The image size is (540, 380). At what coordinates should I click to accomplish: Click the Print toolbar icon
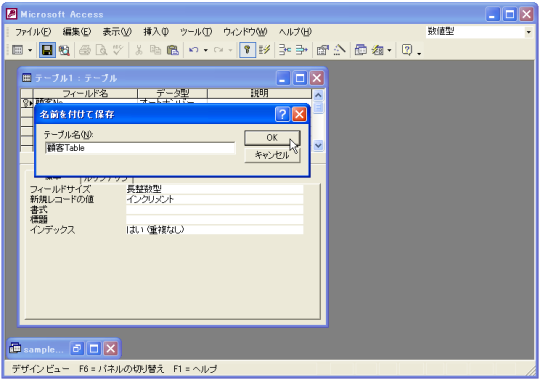85,50
